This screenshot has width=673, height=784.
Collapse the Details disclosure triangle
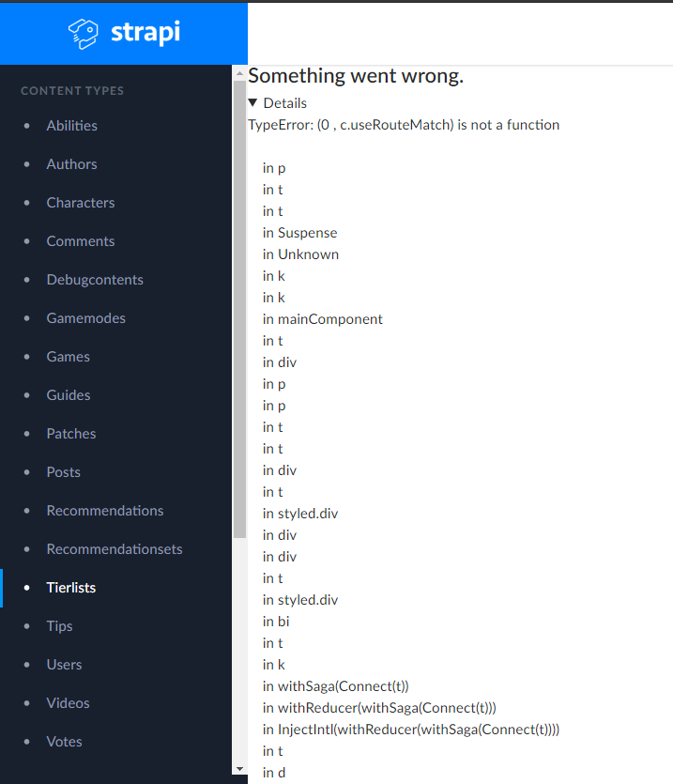pyautogui.click(x=252, y=102)
